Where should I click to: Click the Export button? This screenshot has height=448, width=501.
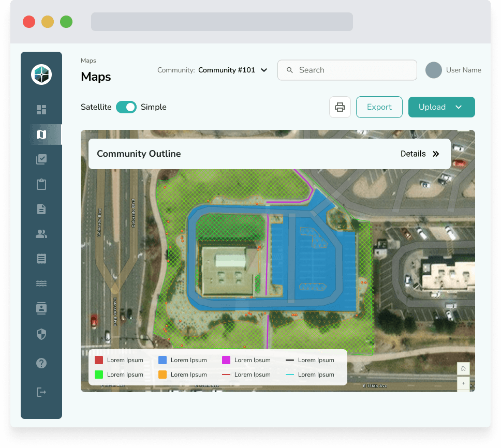[x=379, y=107]
